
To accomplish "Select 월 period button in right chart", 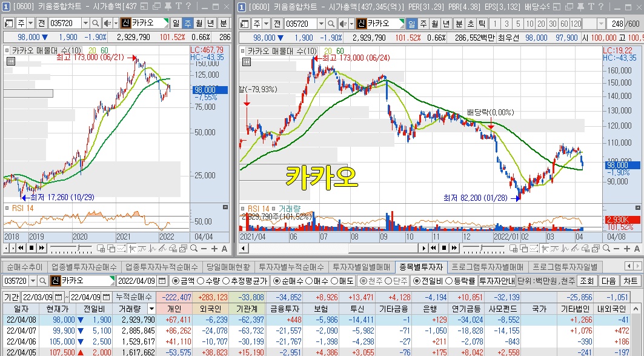I will (x=435, y=24).
